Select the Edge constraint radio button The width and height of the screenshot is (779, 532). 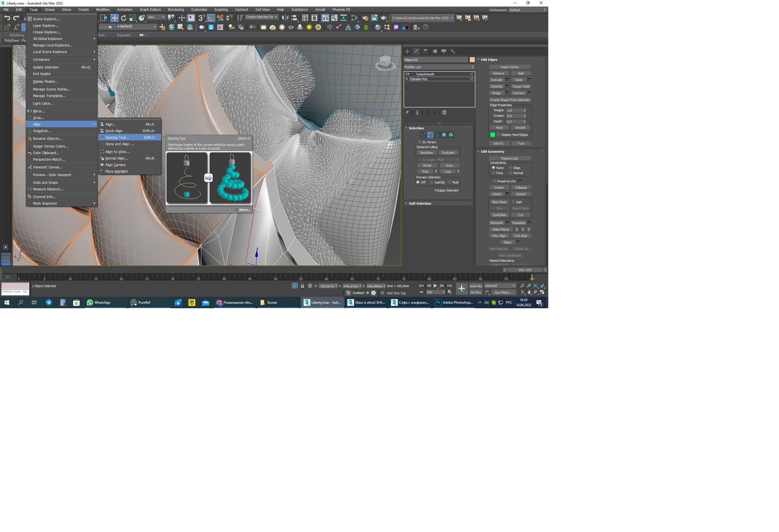coord(511,168)
